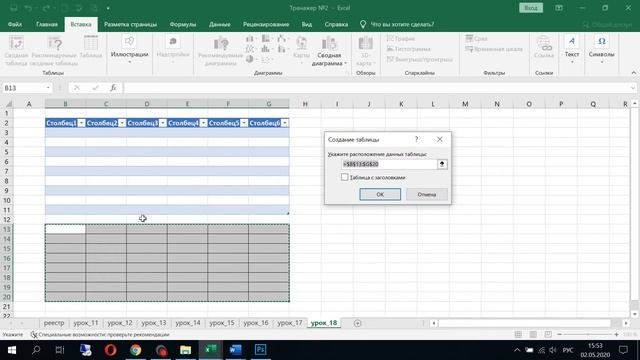The height and width of the screenshot is (360, 640).
Task: Open the Столбец2 filter dropdown
Action: (x=122, y=123)
